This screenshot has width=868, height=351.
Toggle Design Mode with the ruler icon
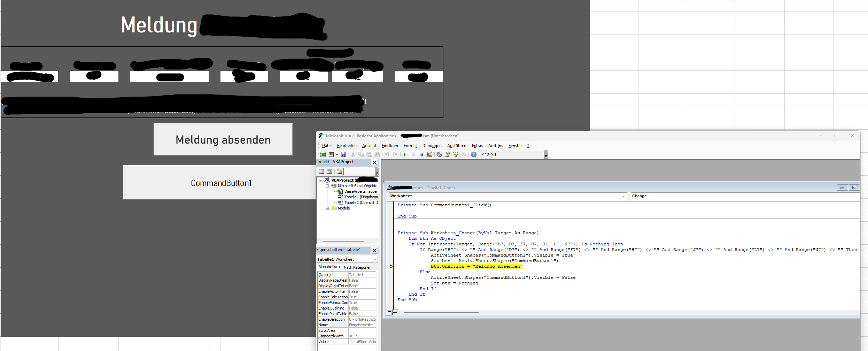tap(429, 154)
